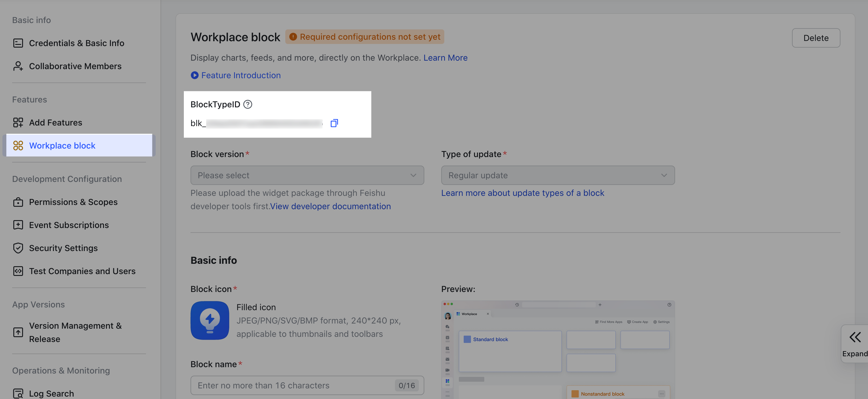Open the Block version dropdown
This screenshot has width=868, height=399.
(x=307, y=175)
